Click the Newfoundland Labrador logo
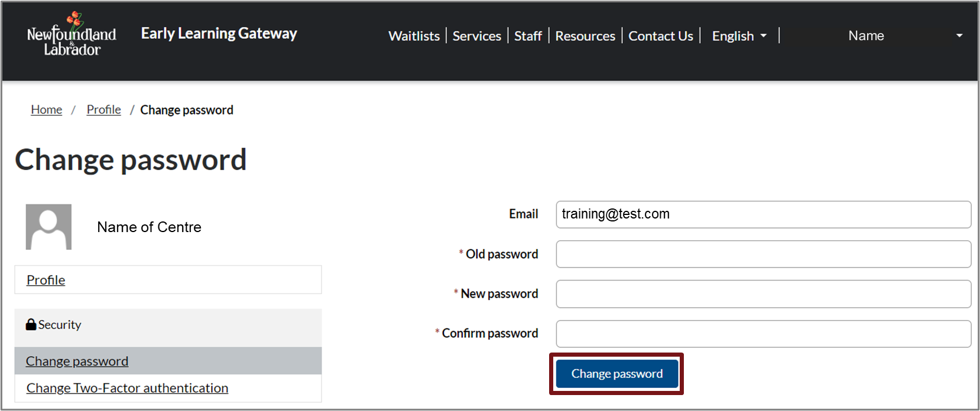This screenshot has height=411, width=980. coord(72,35)
